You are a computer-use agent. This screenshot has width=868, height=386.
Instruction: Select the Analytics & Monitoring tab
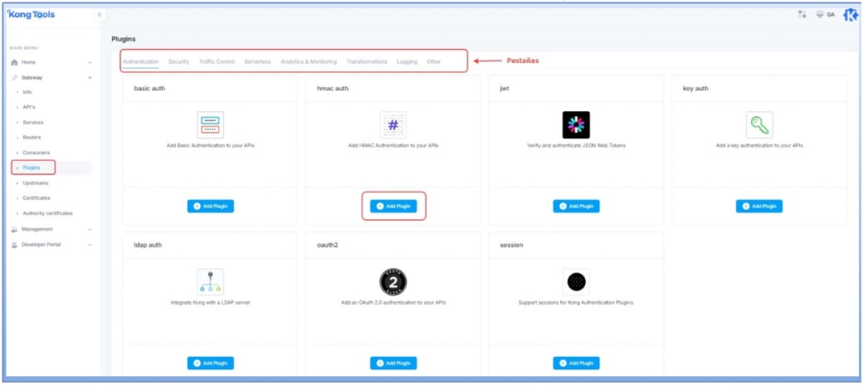click(308, 61)
